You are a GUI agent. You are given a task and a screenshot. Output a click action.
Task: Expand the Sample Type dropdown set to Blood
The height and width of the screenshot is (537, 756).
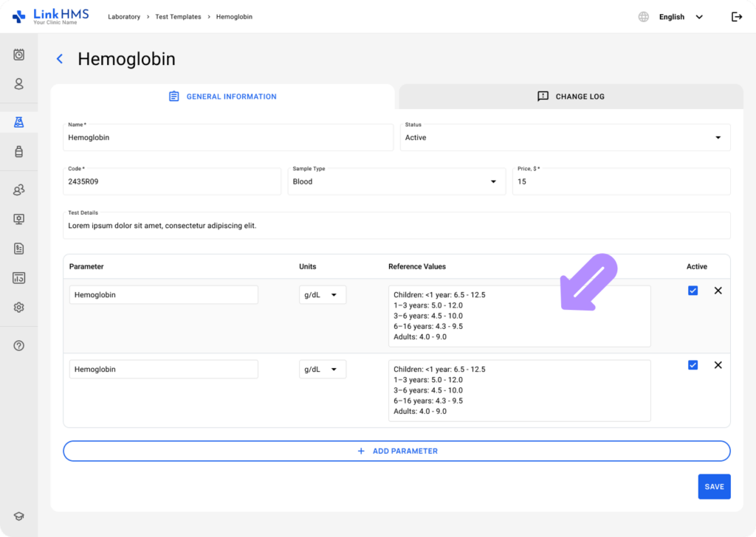coord(494,181)
